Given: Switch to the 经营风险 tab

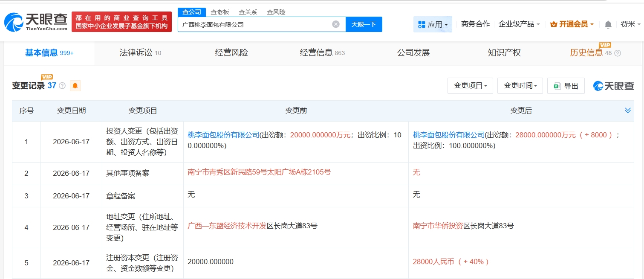Looking at the screenshot, I should (231, 53).
